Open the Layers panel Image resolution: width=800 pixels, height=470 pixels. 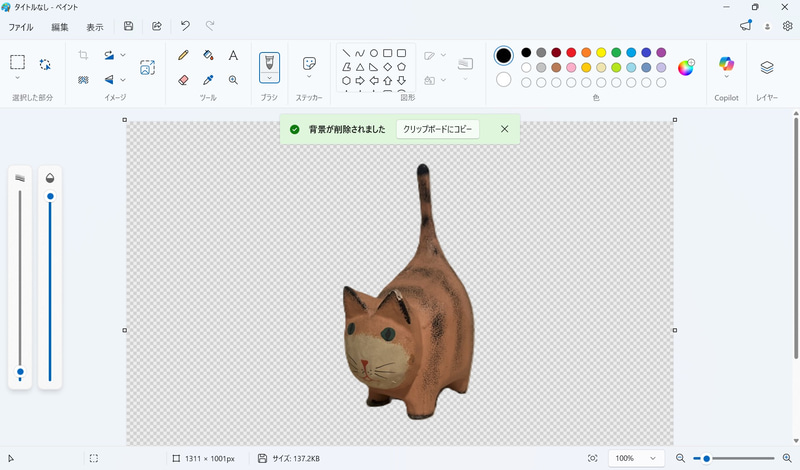767,67
